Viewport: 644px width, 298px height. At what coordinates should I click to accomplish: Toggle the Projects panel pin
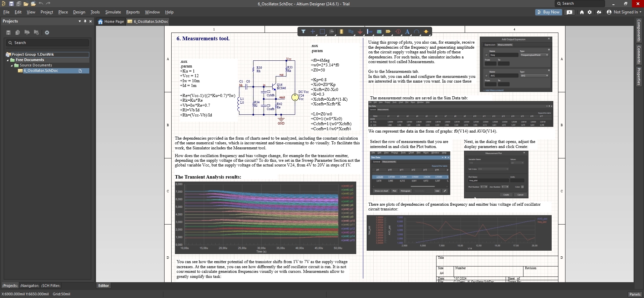(x=85, y=21)
